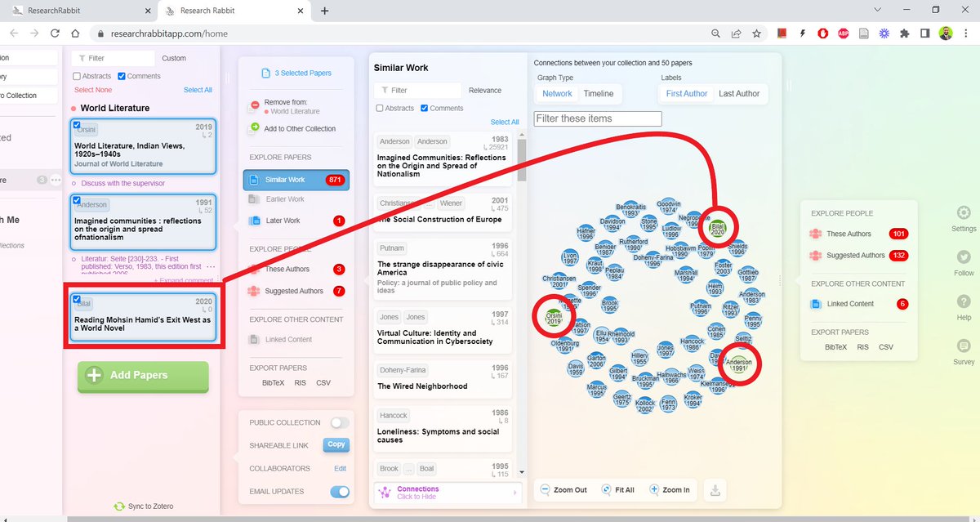Screen dimensions: 980x522
Task: Edit collaborators link
Action: tap(341, 469)
